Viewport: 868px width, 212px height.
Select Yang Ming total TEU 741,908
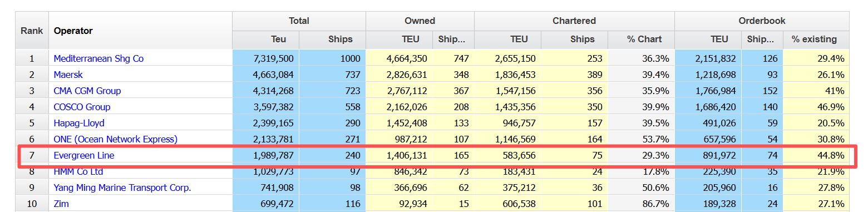point(265,188)
